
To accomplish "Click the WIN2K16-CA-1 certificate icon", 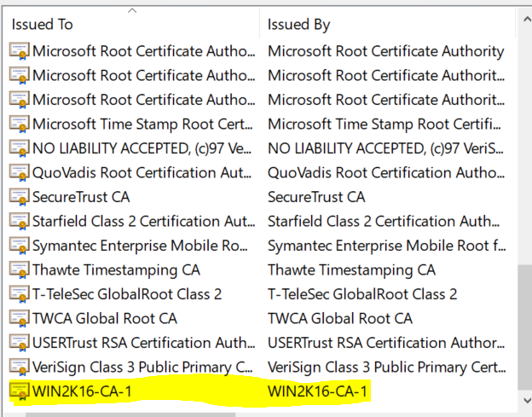I will pyautogui.click(x=19, y=392).
